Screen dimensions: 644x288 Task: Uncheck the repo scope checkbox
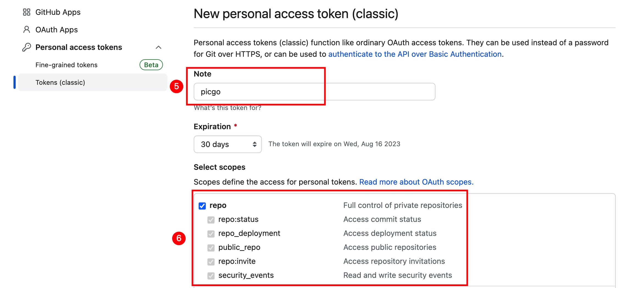pos(202,206)
